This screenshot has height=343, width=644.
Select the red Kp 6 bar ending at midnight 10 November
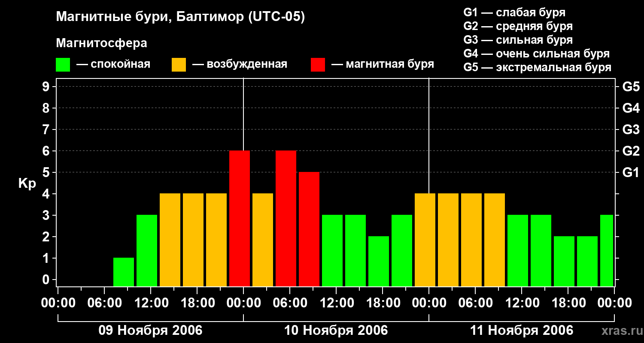pos(240,218)
